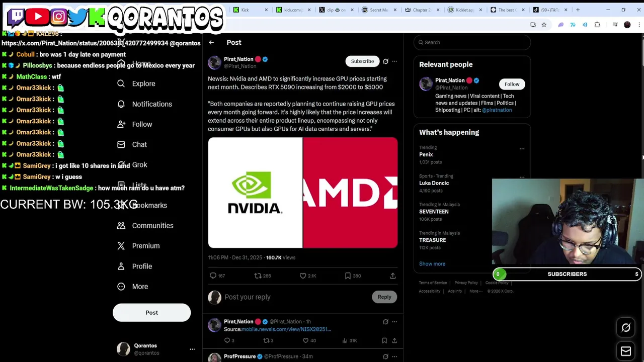Open Qorantos account options menu

pos(192,349)
